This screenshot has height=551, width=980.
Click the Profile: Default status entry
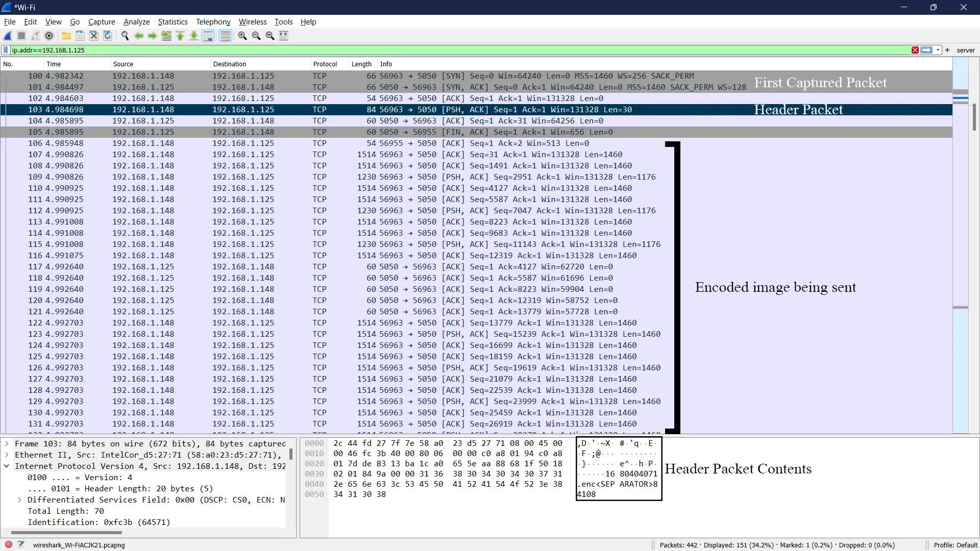click(x=955, y=545)
